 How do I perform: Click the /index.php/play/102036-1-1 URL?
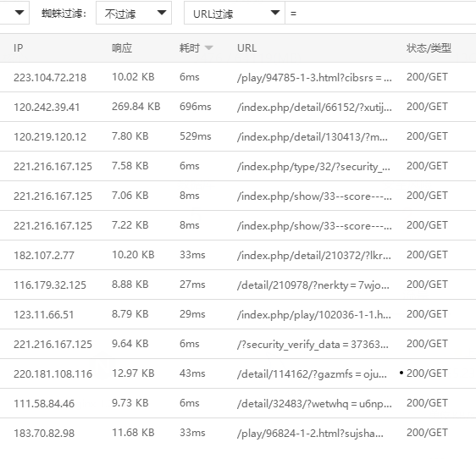pos(314,314)
